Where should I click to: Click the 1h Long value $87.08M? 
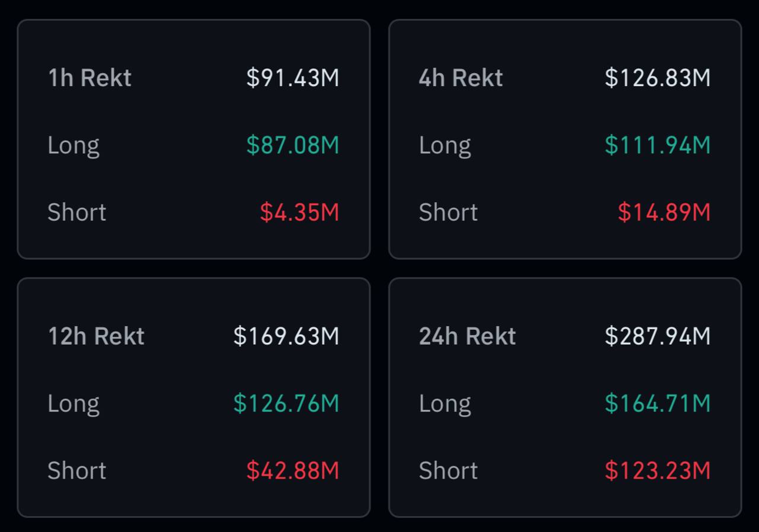[292, 145]
